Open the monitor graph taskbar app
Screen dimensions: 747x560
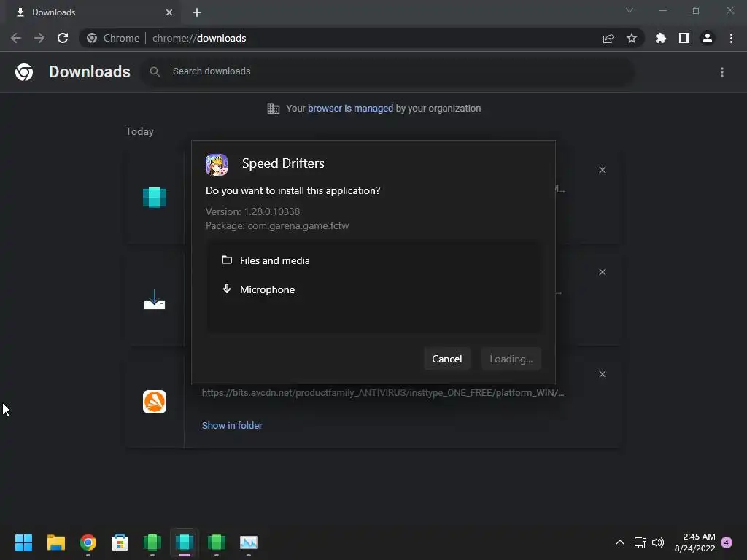[x=249, y=542]
